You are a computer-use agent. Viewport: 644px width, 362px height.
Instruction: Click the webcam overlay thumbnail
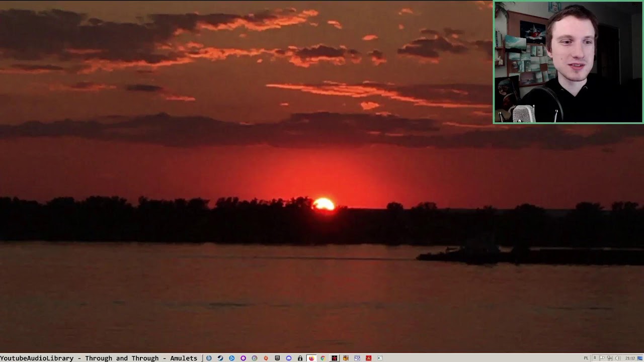(568, 62)
